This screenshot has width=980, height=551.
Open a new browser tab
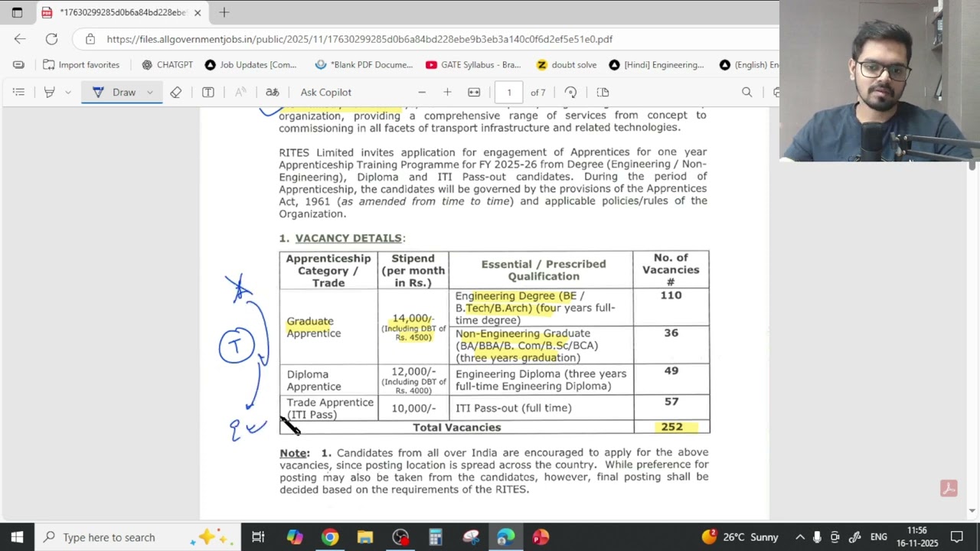tap(224, 12)
